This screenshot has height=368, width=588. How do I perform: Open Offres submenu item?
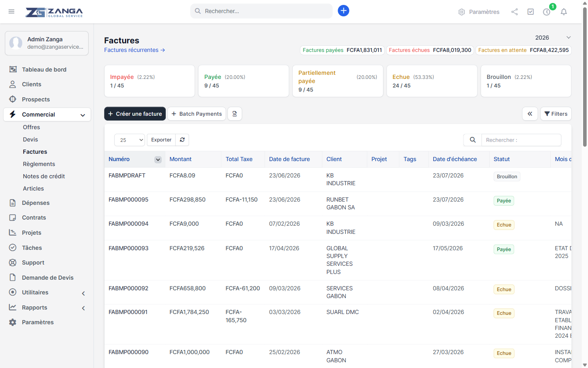click(x=31, y=127)
